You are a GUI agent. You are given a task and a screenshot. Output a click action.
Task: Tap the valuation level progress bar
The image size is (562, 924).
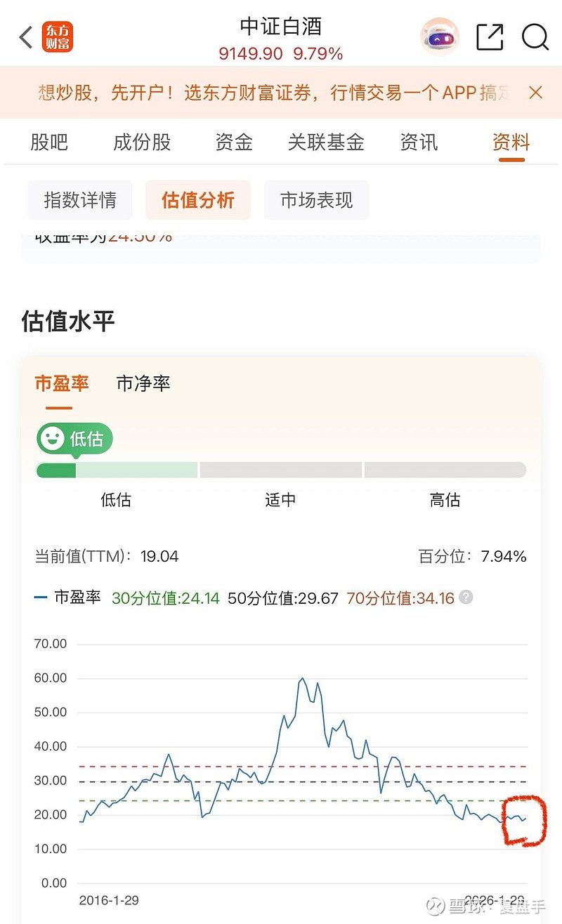[x=281, y=470]
